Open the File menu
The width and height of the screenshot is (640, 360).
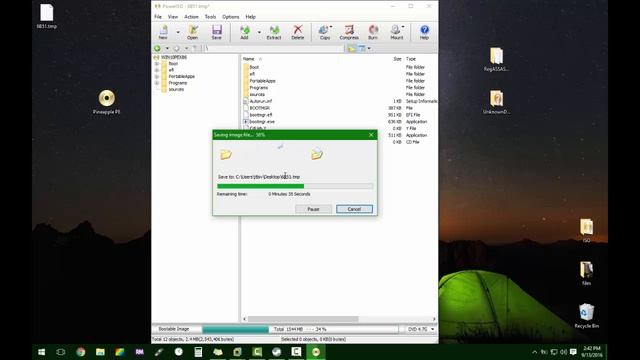[158, 17]
